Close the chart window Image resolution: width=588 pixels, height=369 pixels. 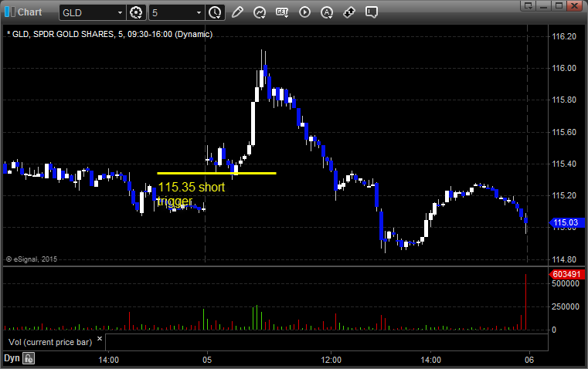click(574, 5)
